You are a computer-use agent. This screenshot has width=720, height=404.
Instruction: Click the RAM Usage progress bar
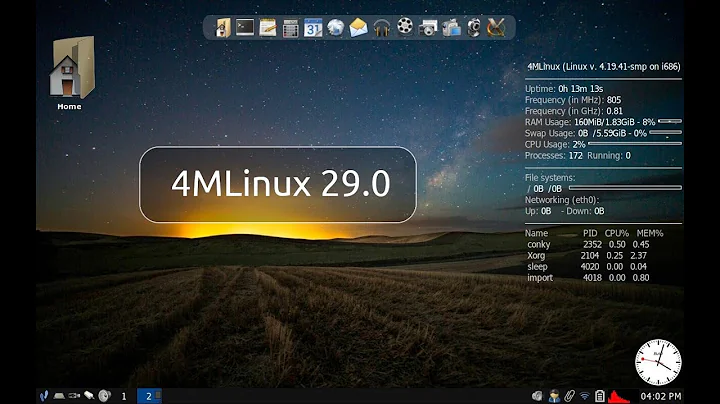[670, 122]
